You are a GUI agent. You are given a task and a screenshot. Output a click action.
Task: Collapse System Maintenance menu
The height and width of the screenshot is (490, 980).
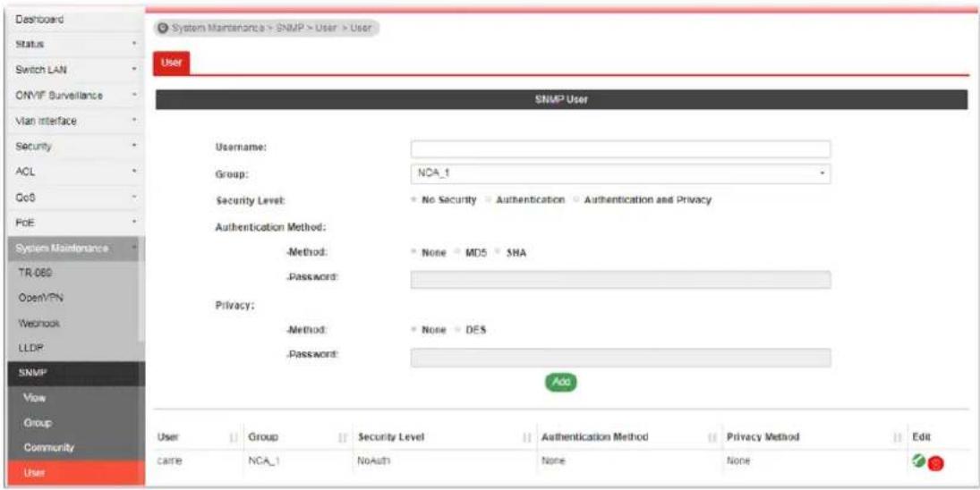73,249
